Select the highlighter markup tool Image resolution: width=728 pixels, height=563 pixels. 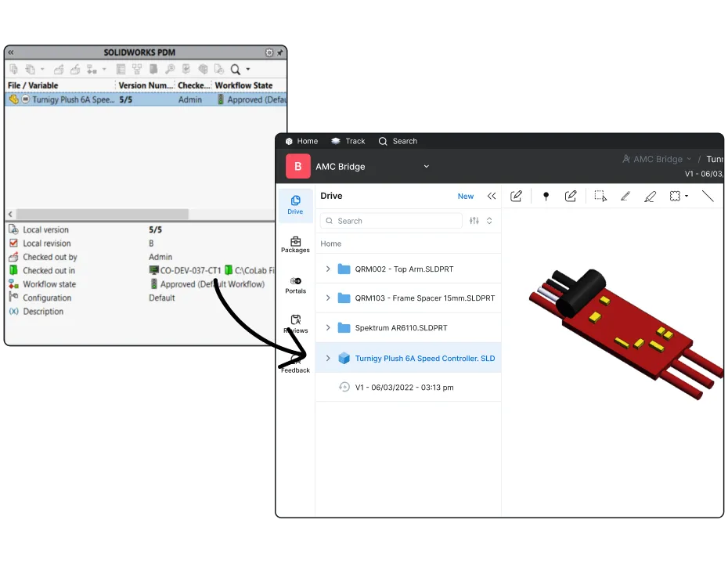tap(651, 196)
